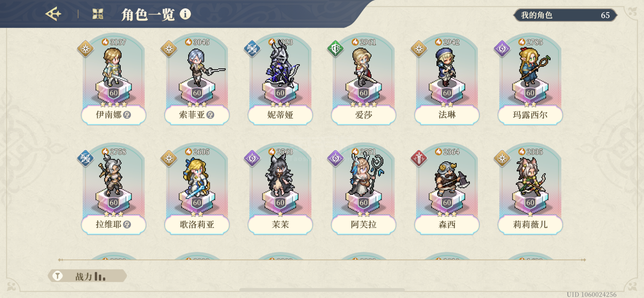The width and height of the screenshot is (644, 298).
Task: Open the info icon beside 角色一览
Action: click(x=185, y=14)
